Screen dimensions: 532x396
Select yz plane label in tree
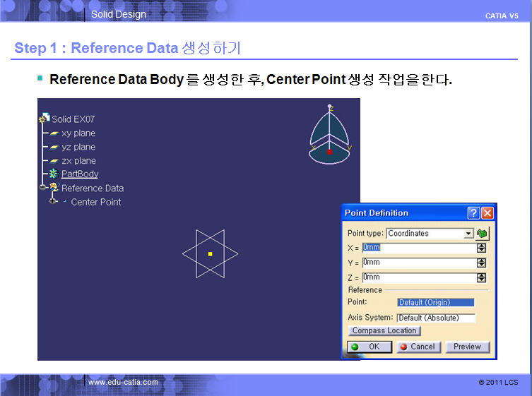pyautogui.click(x=78, y=147)
